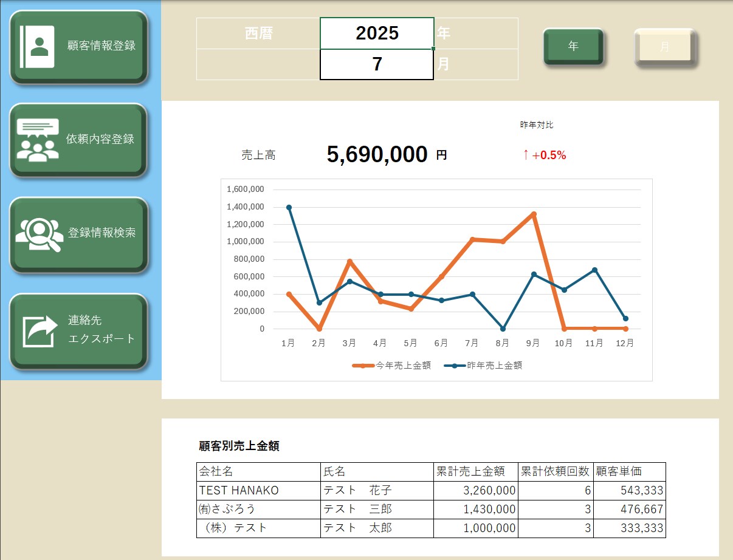Image resolution: width=733 pixels, height=560 pixels.
Task: Switch to monthly view with 月 button
Action: pos(665,46)
